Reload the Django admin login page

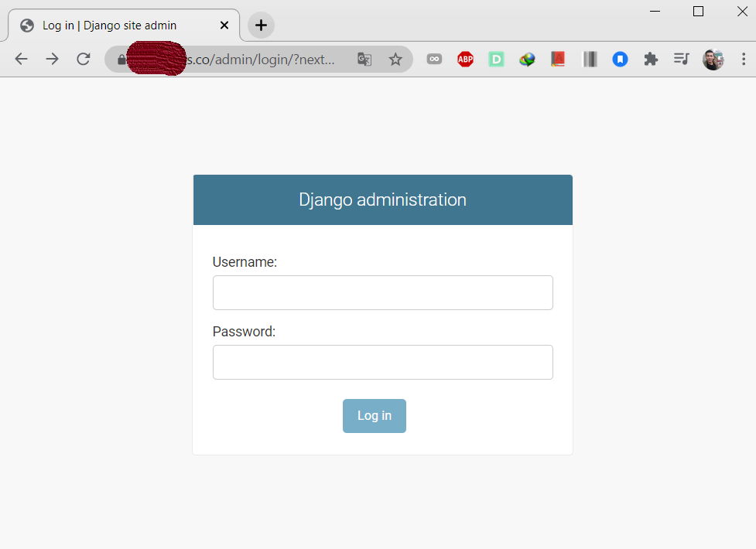point(84,59)
